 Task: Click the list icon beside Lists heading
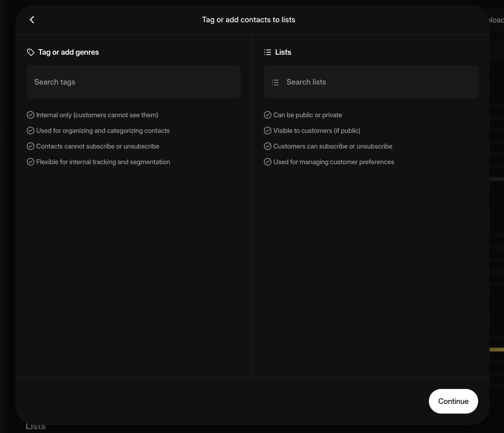click(268, 52)
